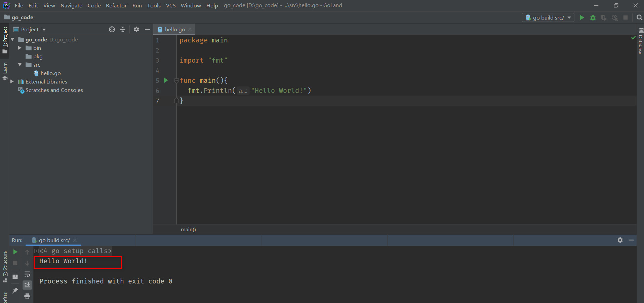The height and width of the screenshot is (303, 644).
Task: Click the green inspection checkmark
Action: tap(633, 38)
